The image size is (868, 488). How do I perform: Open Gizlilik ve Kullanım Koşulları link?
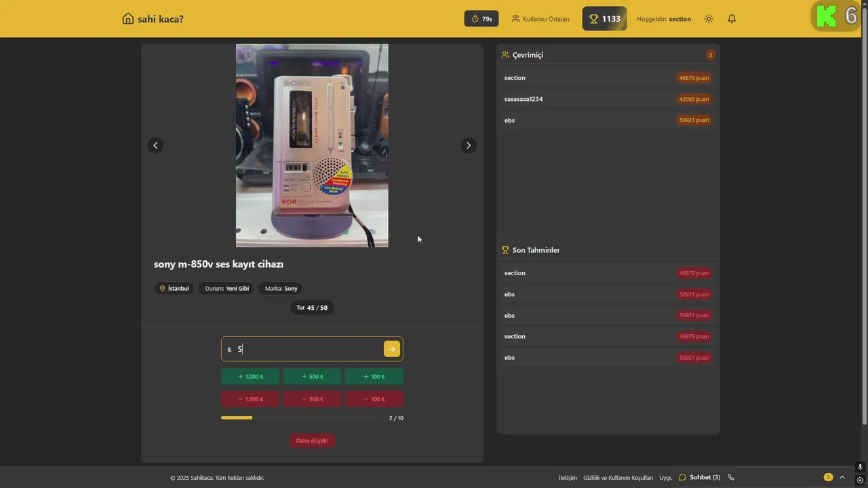coord(618,478)
